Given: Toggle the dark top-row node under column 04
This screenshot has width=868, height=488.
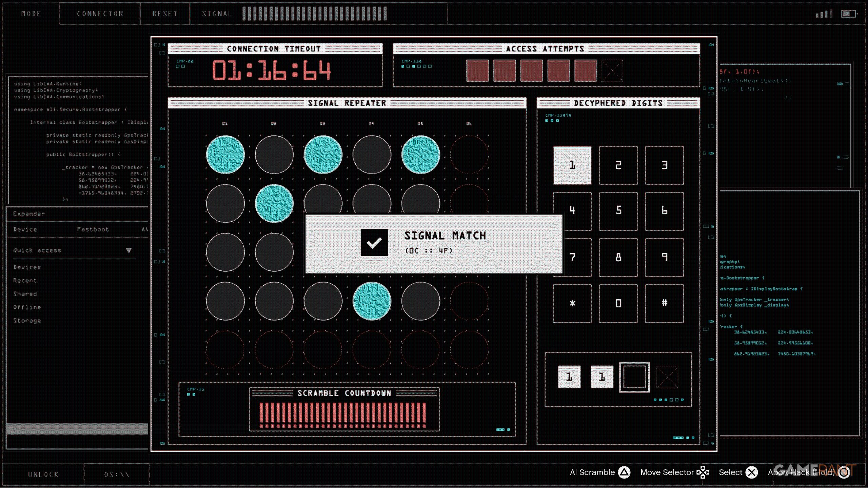Looking at the screenshot, I should click(x=372, y=155).
